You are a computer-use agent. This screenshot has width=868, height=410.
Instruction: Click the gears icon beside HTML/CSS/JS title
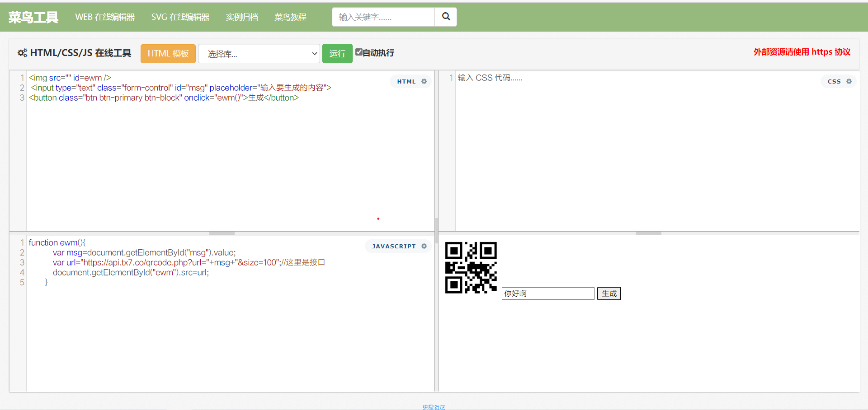(22, 53)
